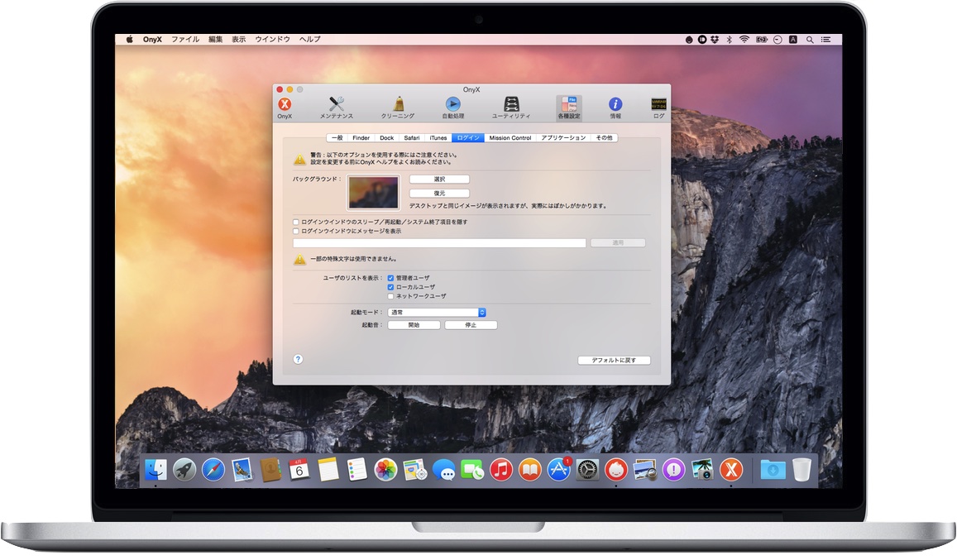This screenshot has width=957, height=560.
Task: Enable ログインウインドウにメッセージを表示 checkbox
Action: [296, 232]
